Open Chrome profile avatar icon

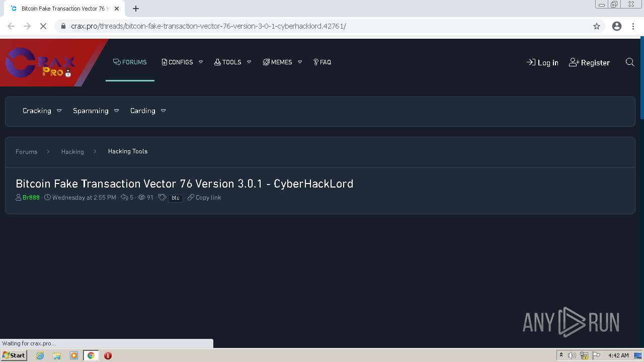(617, 26)
